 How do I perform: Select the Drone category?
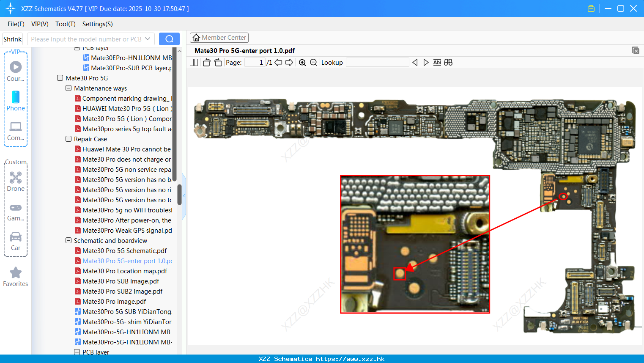point(16,181)
